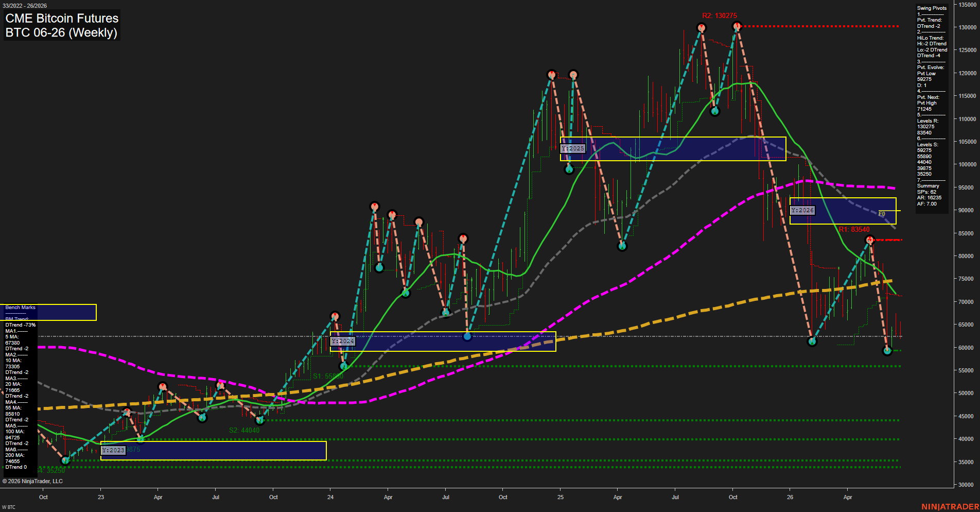Click the R1: 83540 resistance label

pyautogui.click(x=854, y=229)
